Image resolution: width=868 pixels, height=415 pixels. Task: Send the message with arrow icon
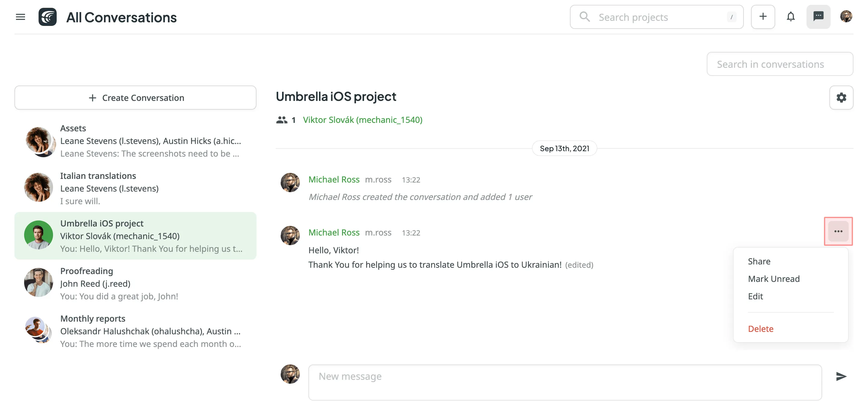point(841,376)
